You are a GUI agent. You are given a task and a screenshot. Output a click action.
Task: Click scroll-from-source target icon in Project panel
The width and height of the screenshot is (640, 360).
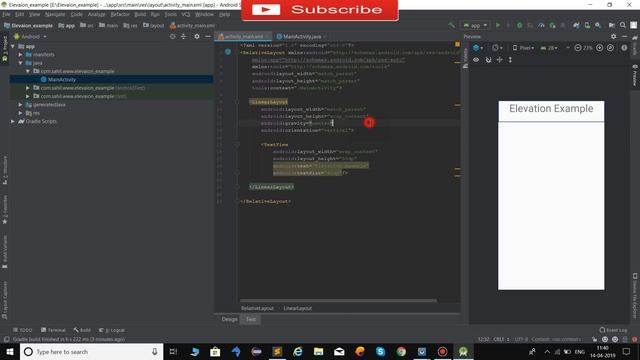pyautogui.click(x=172, y=36)
